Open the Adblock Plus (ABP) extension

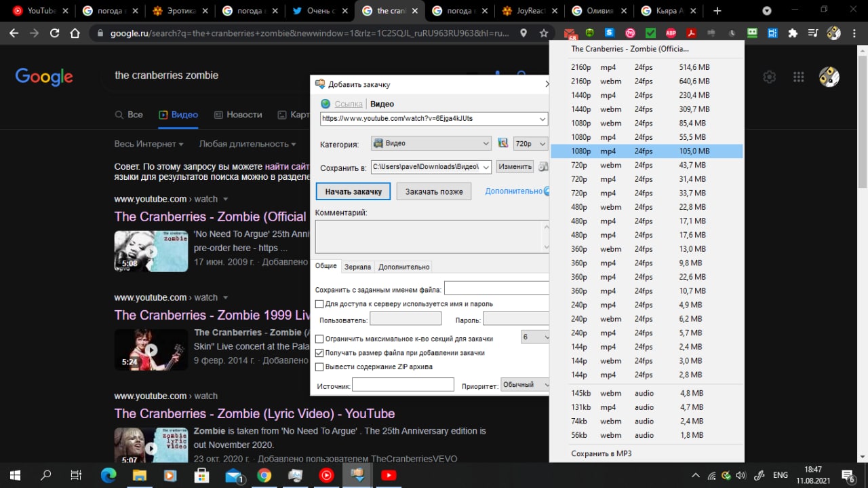[x=671, y=33]
